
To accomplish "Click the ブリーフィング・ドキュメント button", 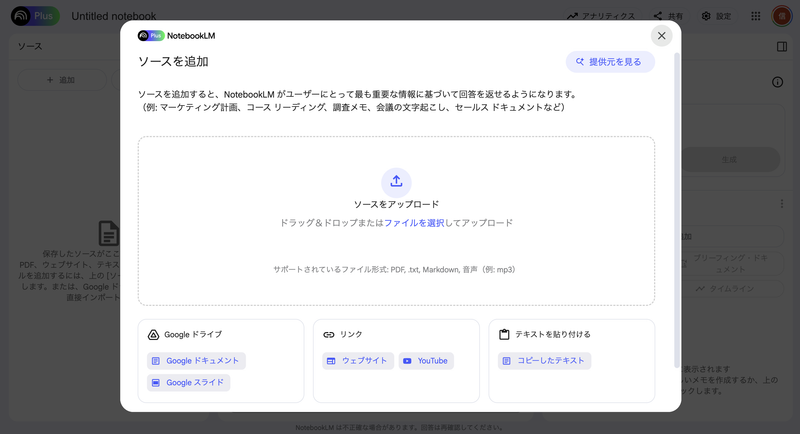I will 732,264.
